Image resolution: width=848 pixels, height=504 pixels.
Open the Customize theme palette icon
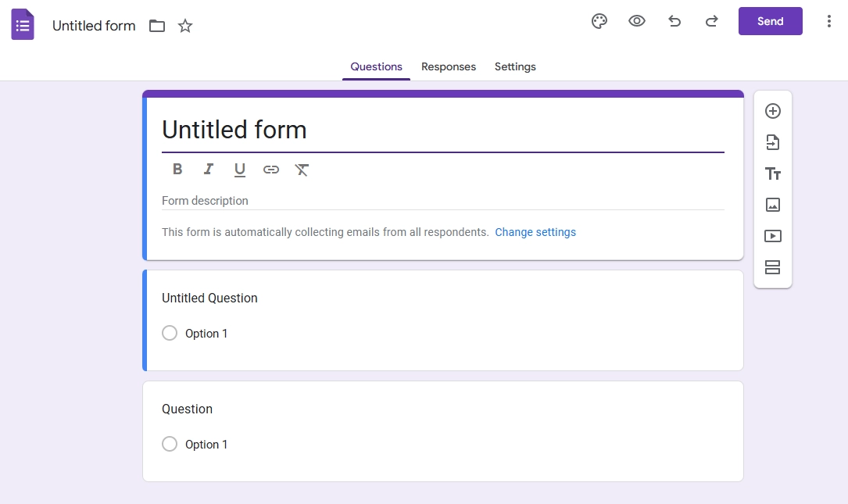pos(599,21)
